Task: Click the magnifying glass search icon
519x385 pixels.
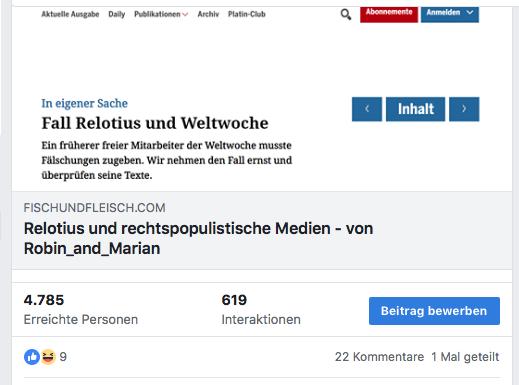Action: pos(346,15)
